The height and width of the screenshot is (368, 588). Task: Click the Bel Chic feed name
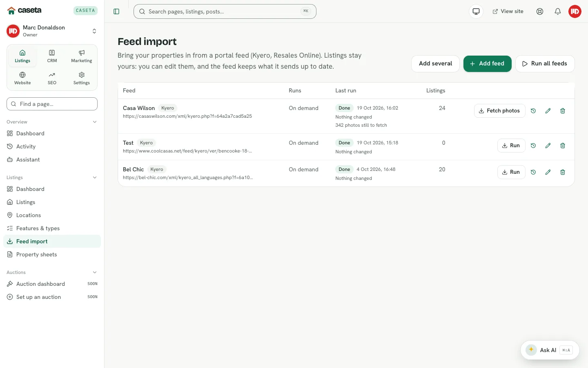pyautogui.click(x=133, y=169)
